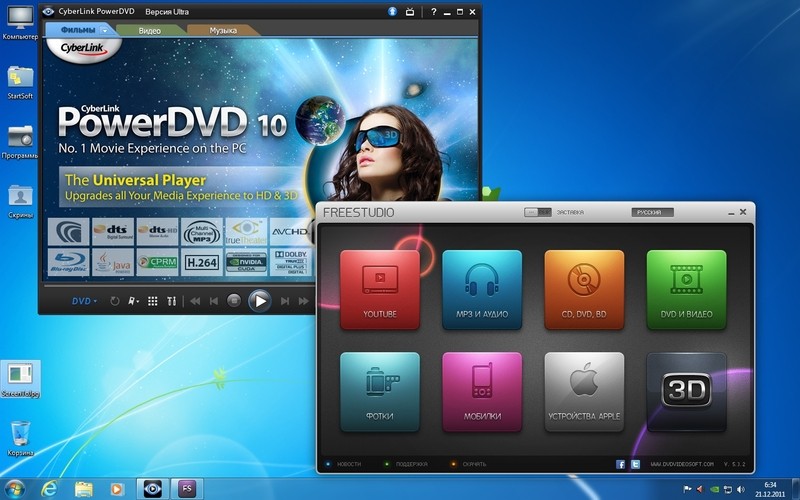Click the PowerDVD seek bar

click(x=179, y=286)
